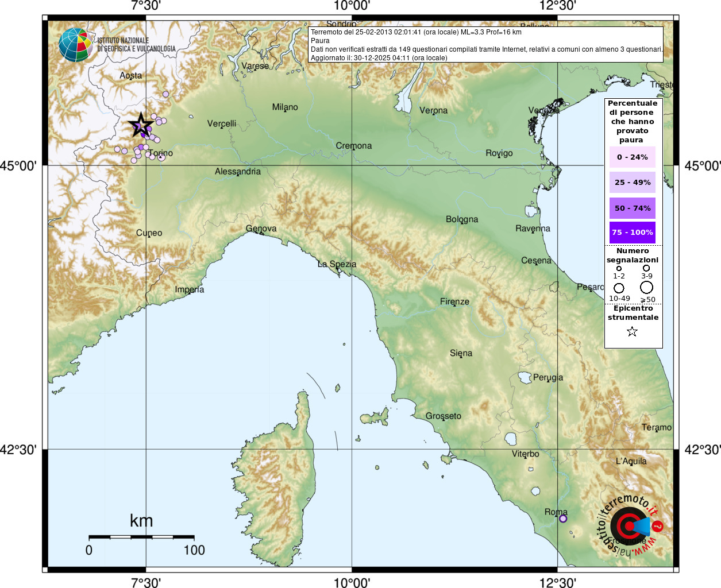
Task: Click the largest legend circle for ≥50 reports
Action: (x=647, y=287)
